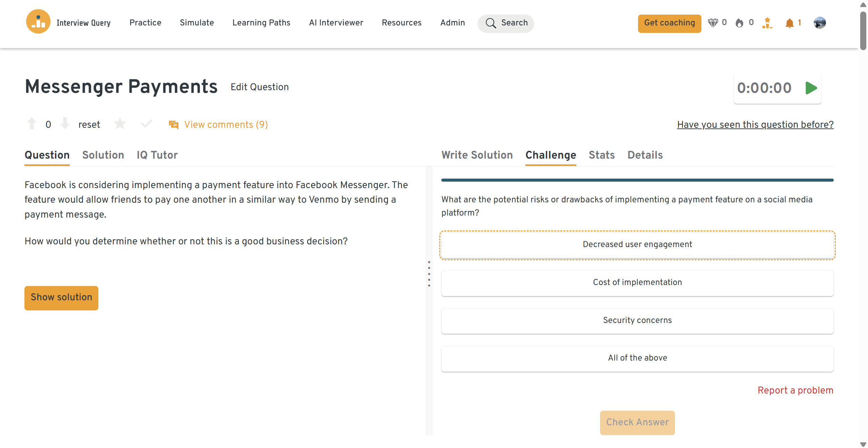This screenshot has width=868, height=448.
Task: Switch to the Stats tab
Action: pyautogui.click(x=601, y=155)
